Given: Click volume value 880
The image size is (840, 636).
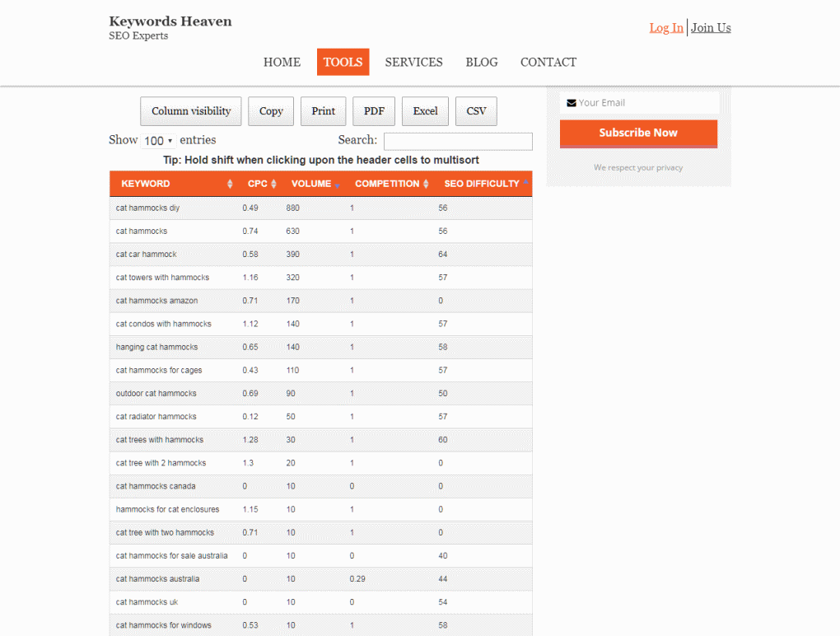Looking at the screenshot, I should [x=292, y=208].
